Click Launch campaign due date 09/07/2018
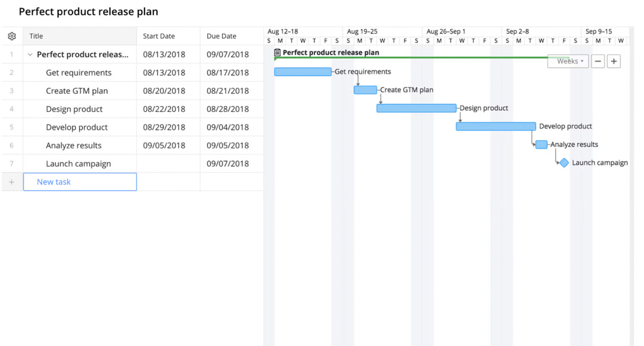This screenshot has width=644, height=346. (228, 164)
